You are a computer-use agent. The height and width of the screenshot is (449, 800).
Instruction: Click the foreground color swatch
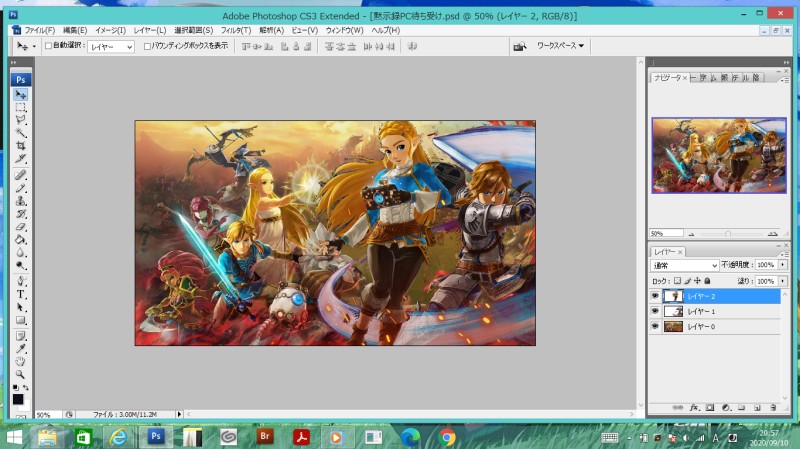click(x=18, y=398)
